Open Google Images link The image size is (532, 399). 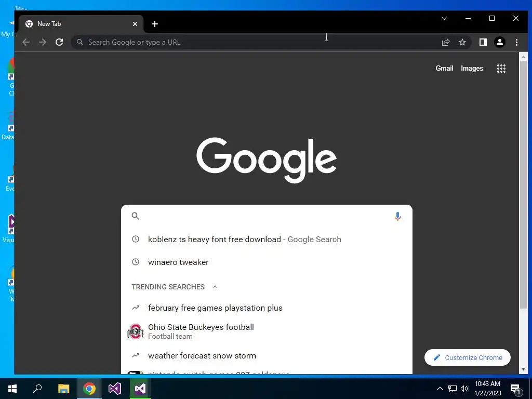(472, 68)
